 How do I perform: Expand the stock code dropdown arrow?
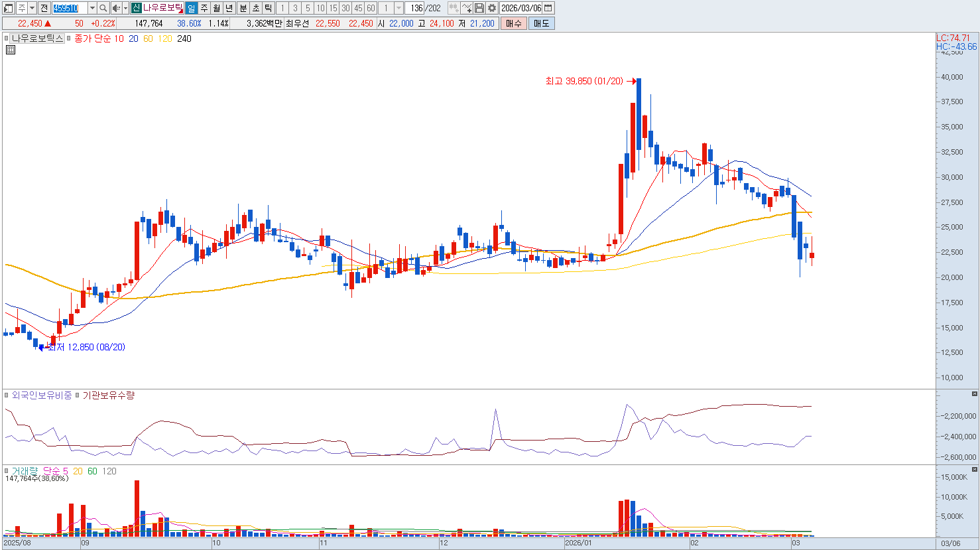92,8
